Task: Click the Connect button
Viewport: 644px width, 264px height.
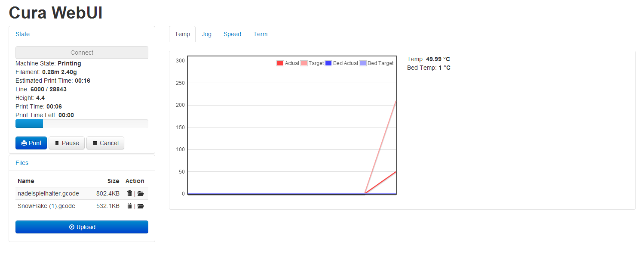Action: (82, 53)
